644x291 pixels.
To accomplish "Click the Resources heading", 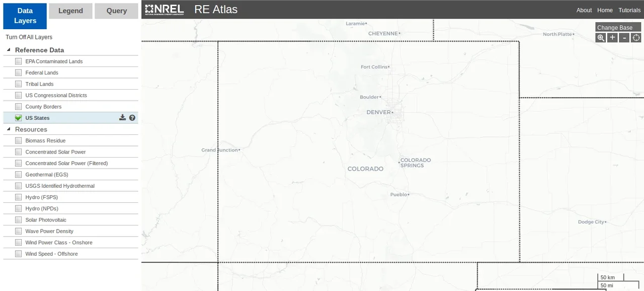I will click(31, 129).
